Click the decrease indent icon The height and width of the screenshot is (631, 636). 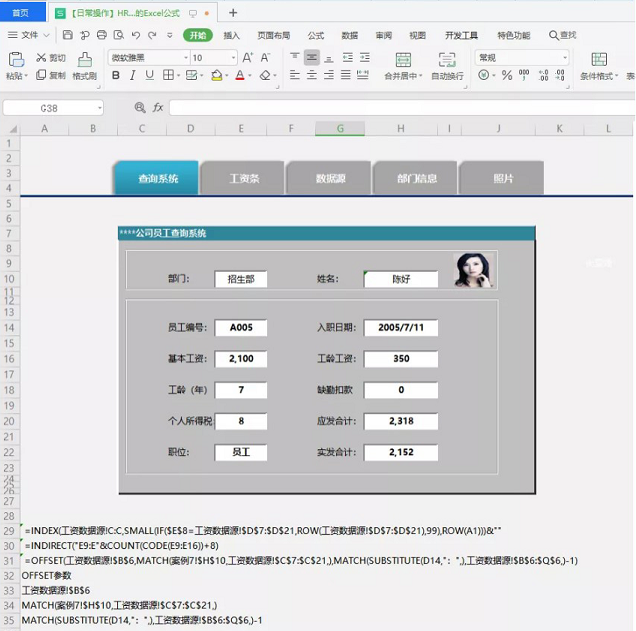click(348, 58)
